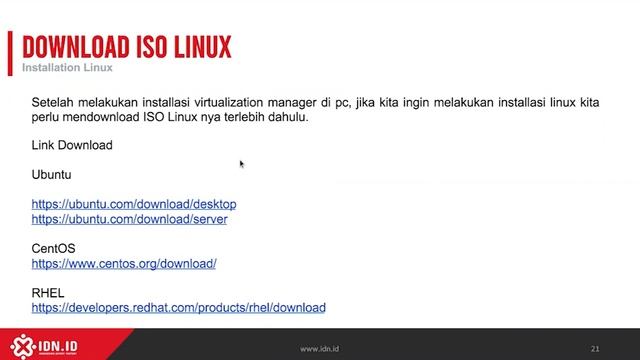Click the 'DOWNLOAD ISO LINUX' title
The width and height of the screenshot is (640, 360).
click(127, 47)
